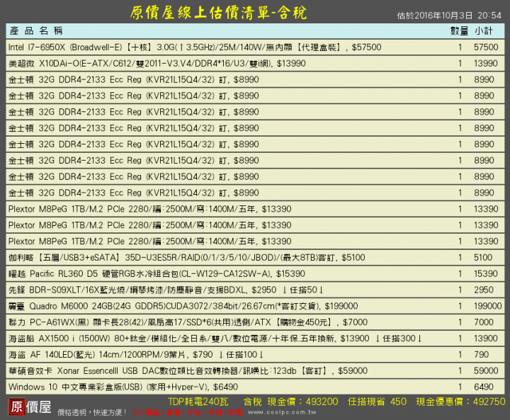Image resolution: width=510 pixels, height=420 pixels.
Task: Click the 15390 subtotal cell
Action: click(x=486, y=273)
